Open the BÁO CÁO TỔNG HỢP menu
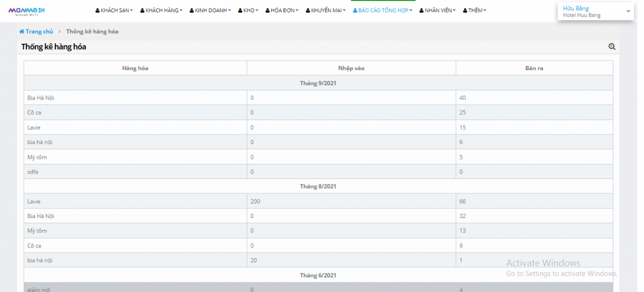 [x=383, y=11]
